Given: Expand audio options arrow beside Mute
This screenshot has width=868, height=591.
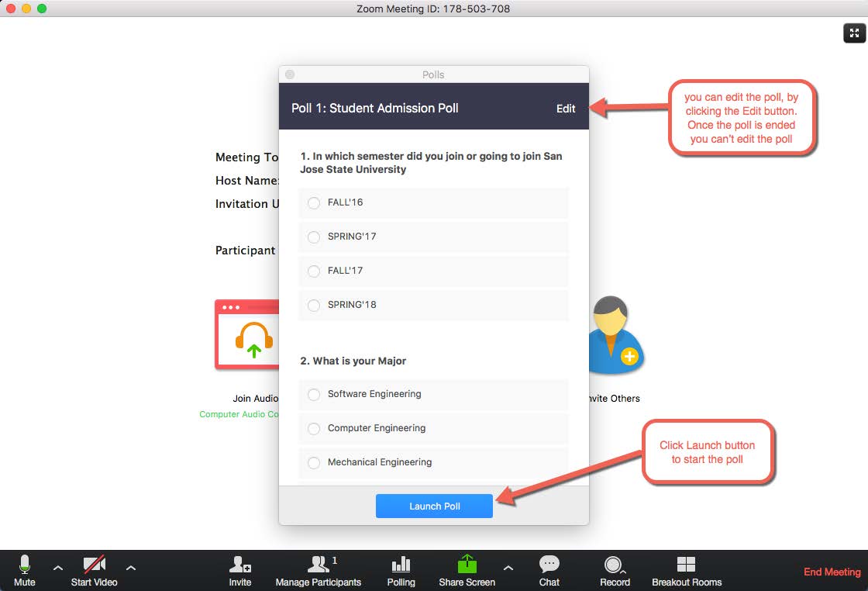Looking at the screenshot, I should click(x=58, y=568).
